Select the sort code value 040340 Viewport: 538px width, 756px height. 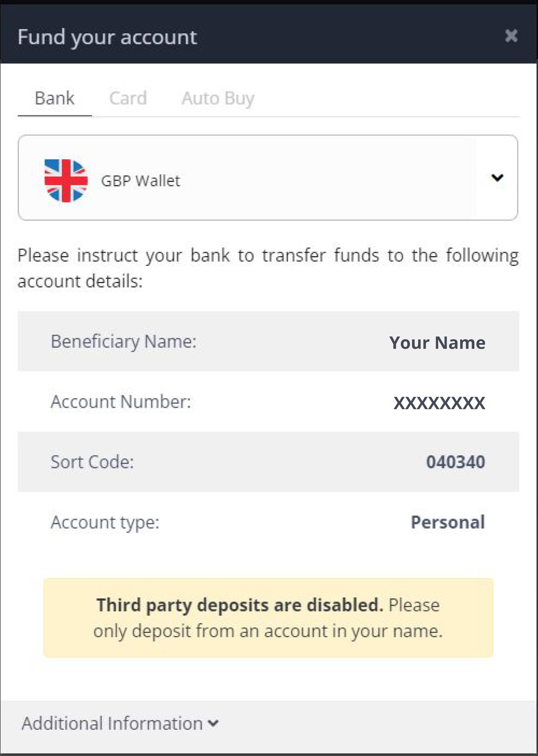point(456,462)
